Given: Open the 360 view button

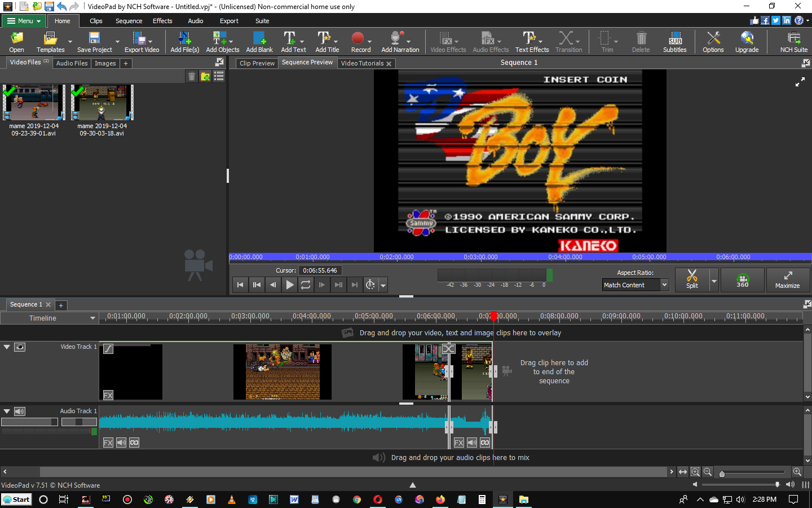Looking at the screenshot, I should point(743,279).
